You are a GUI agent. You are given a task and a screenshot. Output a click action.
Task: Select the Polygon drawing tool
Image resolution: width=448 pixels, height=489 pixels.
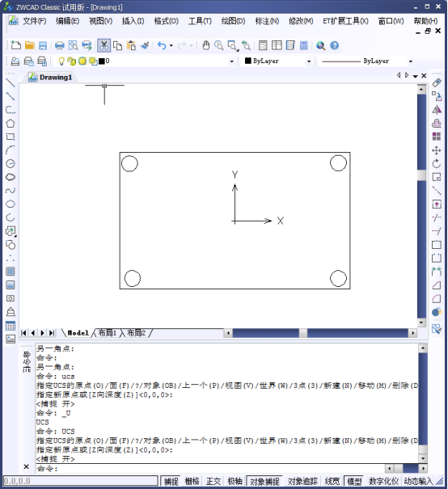click(11, 124)
